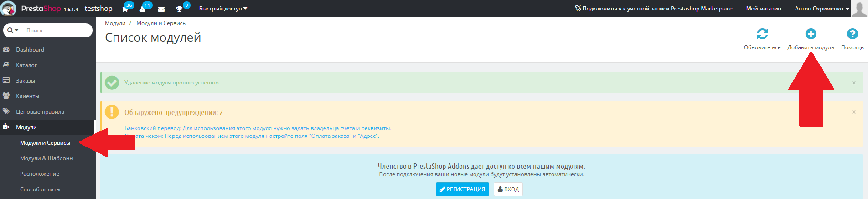This screenshot has width=868, height=199.
Task: Click the Заказы credit card icon
Action: [6, 80]
